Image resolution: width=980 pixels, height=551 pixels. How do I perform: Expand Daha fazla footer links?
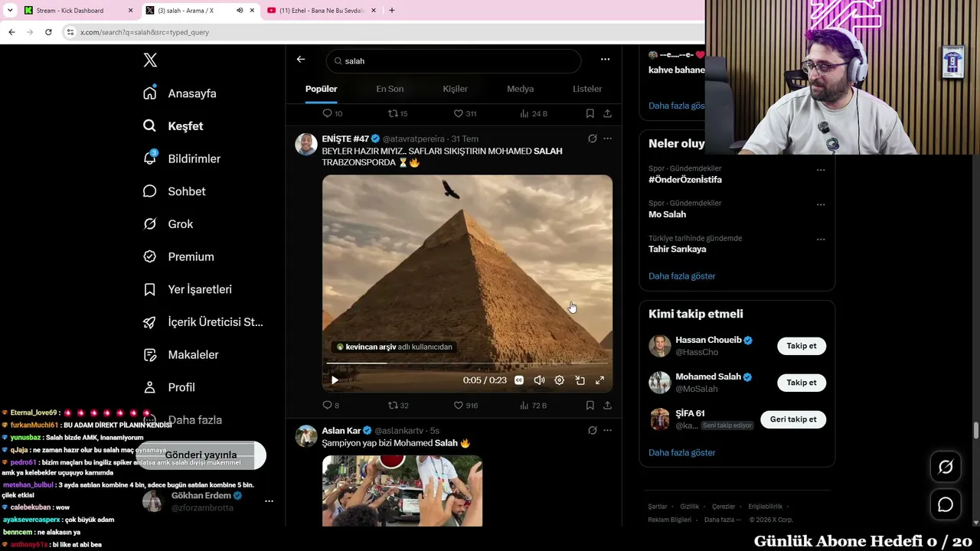point(723,520)
